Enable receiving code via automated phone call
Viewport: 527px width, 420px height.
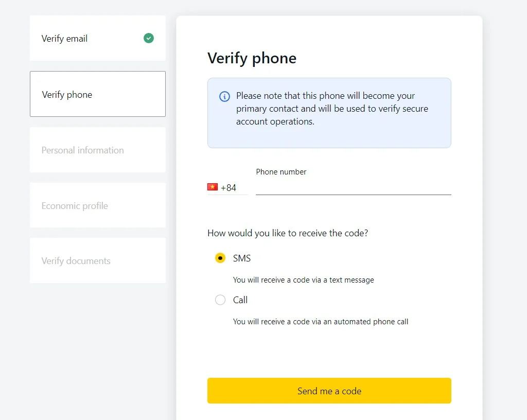pos(220,300)
